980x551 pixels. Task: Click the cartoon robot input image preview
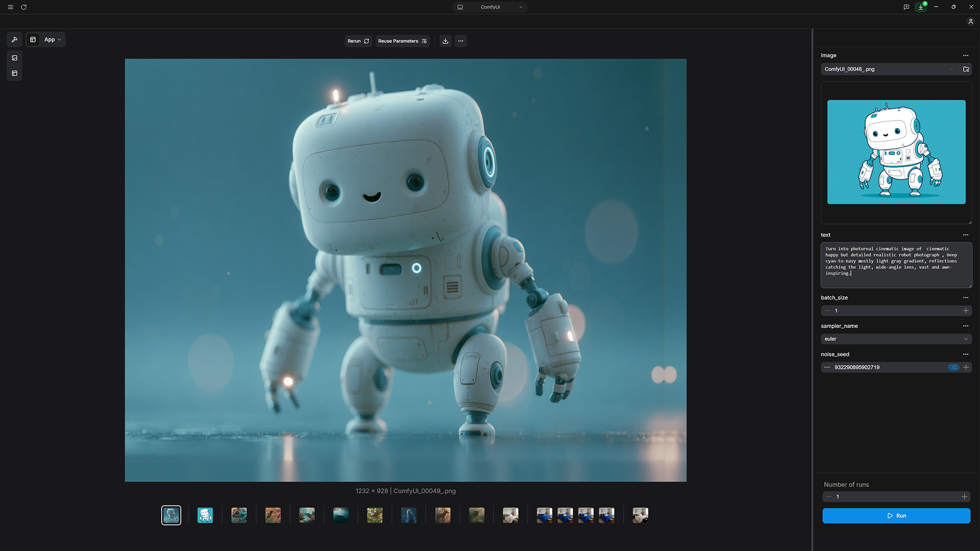pos(896,152)
